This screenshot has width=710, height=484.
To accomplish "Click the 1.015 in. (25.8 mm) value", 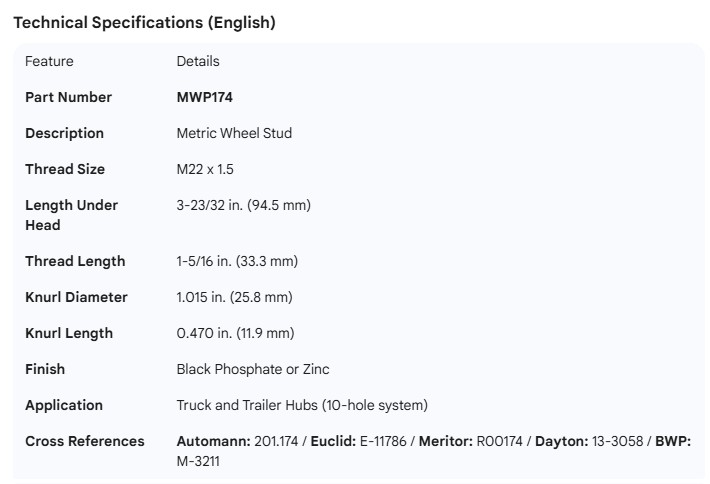I will point(234,297).
